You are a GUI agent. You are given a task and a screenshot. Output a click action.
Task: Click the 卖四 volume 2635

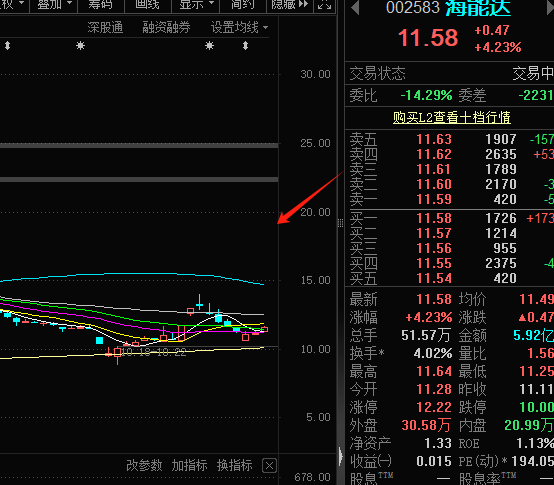[501, 154]
